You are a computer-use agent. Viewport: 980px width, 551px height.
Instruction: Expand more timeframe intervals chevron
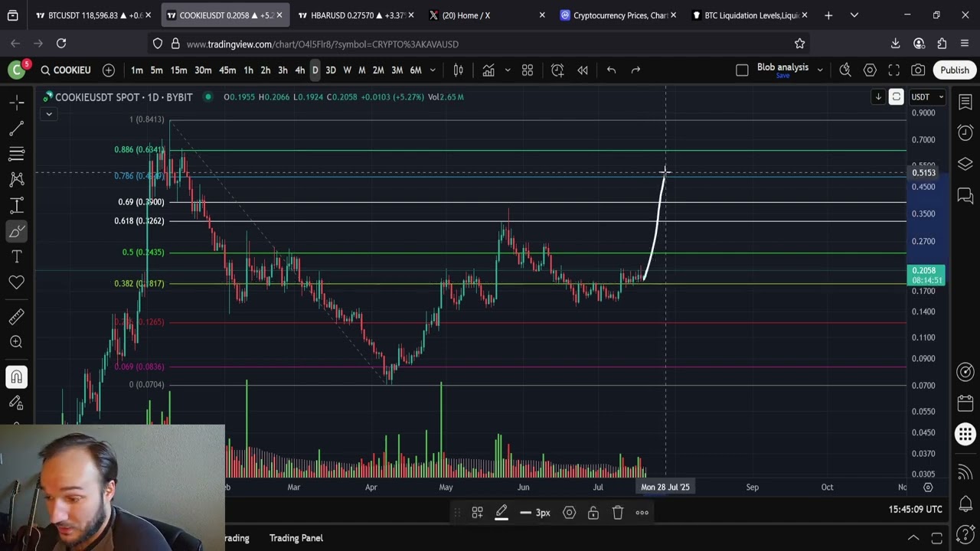(x=433, y=70)
